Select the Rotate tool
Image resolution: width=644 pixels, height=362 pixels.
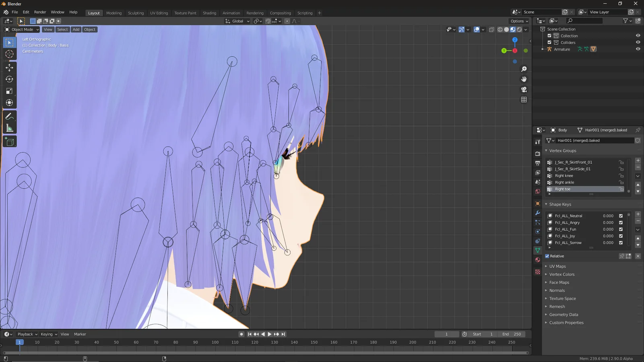point(9,79)
